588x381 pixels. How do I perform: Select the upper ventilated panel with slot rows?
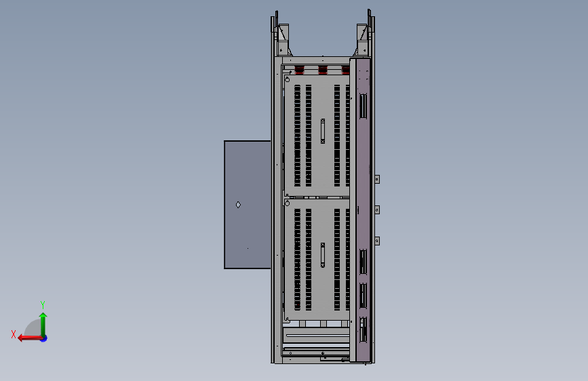tap(317, 136)
